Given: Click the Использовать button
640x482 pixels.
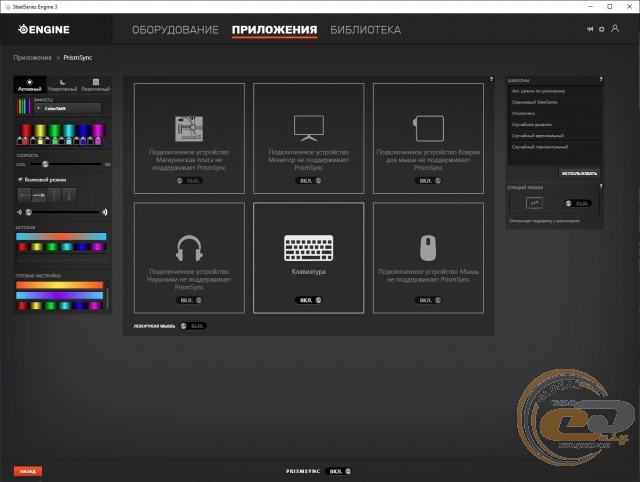Looking at the screenshot, I should click(579, 173).
